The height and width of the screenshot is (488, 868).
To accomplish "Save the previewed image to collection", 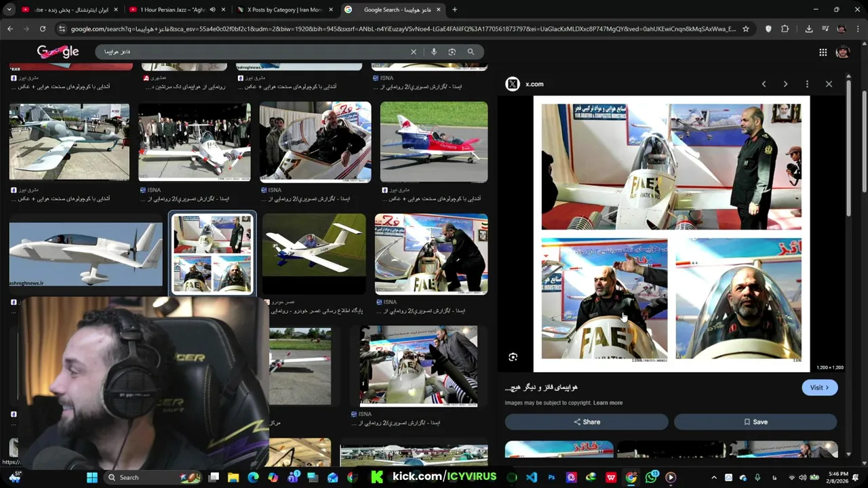I will (755, 422).
